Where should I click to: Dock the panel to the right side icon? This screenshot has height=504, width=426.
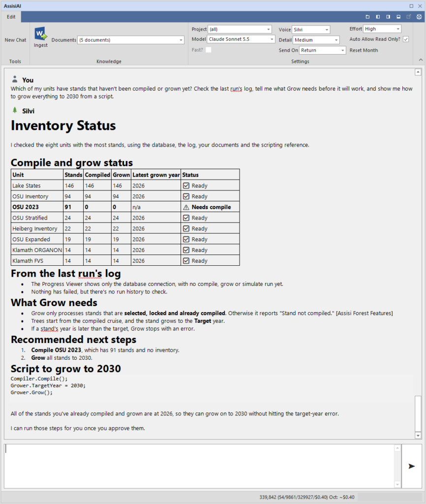(388, 17)
